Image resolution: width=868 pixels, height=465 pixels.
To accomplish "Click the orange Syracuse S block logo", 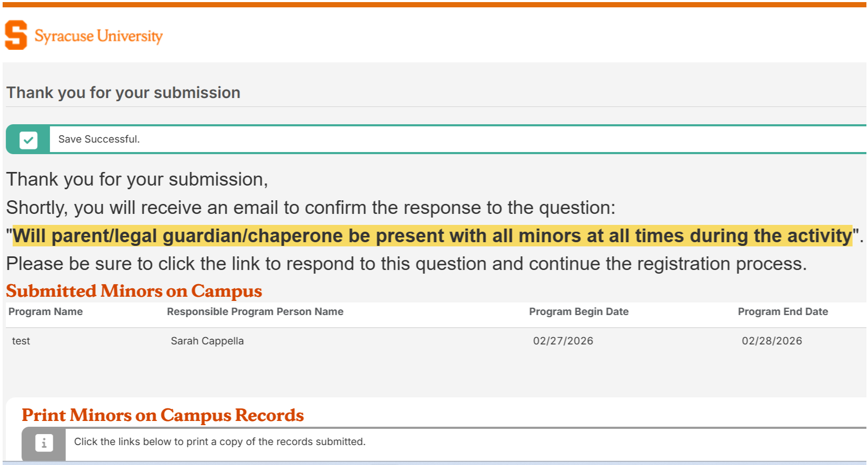I will pos(16,35).
